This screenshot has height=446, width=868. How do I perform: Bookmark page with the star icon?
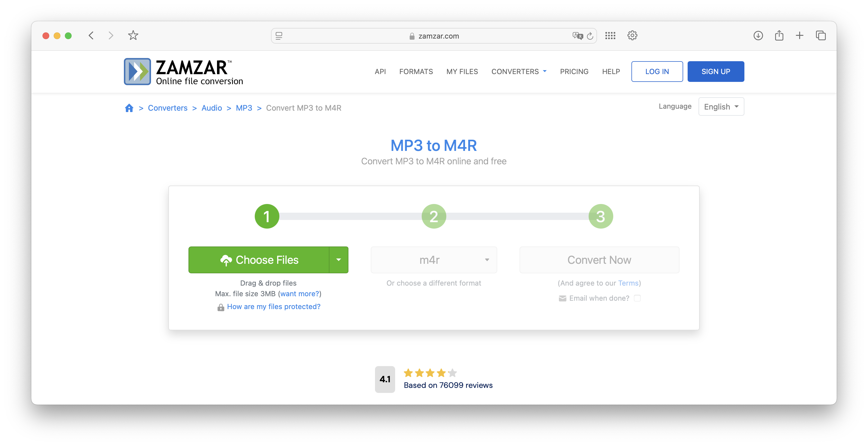click(133, 35)
